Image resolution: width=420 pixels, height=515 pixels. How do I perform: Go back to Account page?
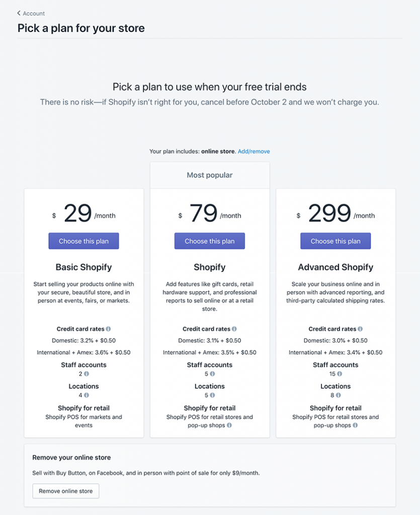(x=31, y=14)
